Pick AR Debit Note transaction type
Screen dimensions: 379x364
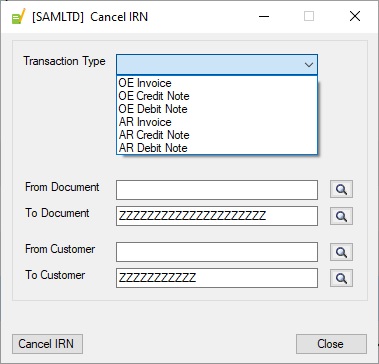tap(217, 148)
